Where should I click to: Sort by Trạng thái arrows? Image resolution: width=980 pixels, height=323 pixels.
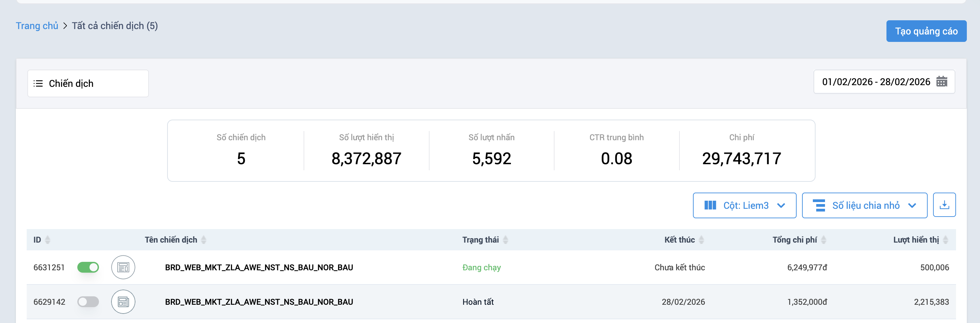point(505,240)
